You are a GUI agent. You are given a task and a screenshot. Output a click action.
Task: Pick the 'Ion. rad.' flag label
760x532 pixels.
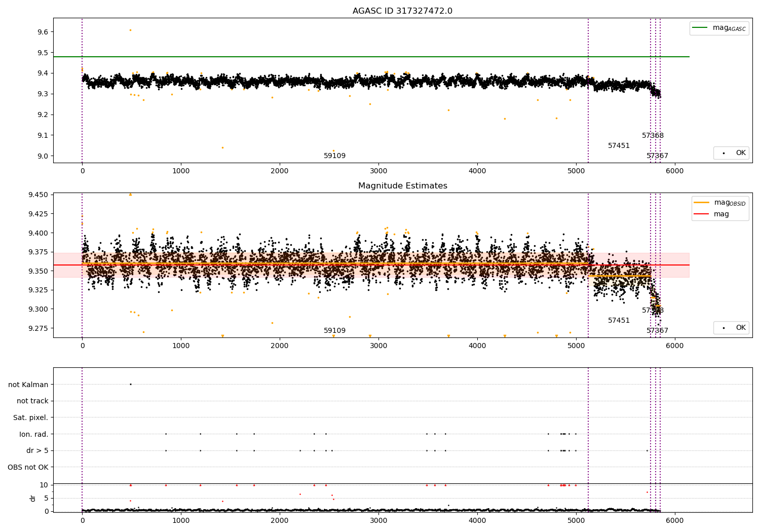pyautogui.click(x=34, y=434)
